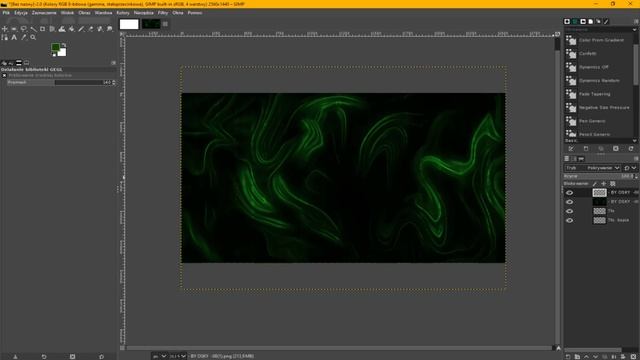Create new paint dynamics
Screen dimensions: 640x360
pos(586,149)
